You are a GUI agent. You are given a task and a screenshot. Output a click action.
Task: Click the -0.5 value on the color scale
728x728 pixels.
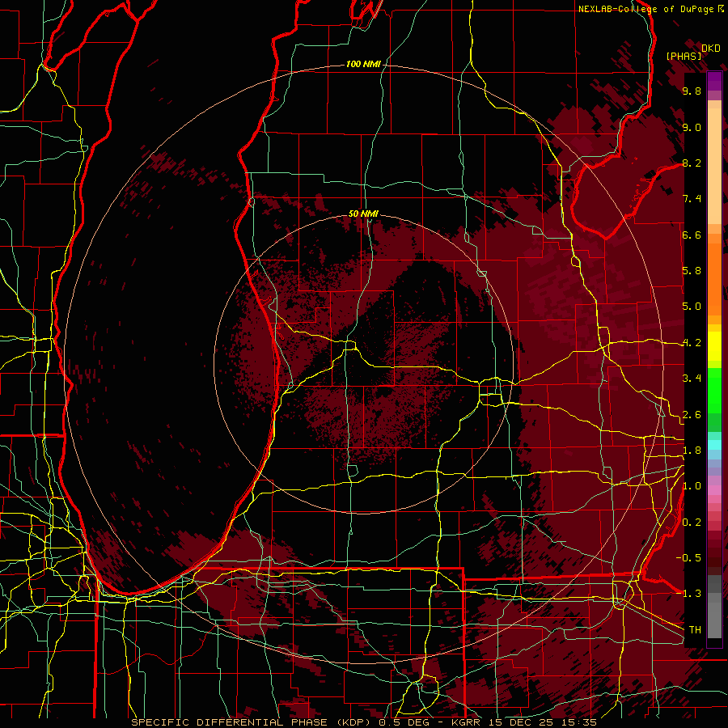pyautogui.click(x=688, y=558)
